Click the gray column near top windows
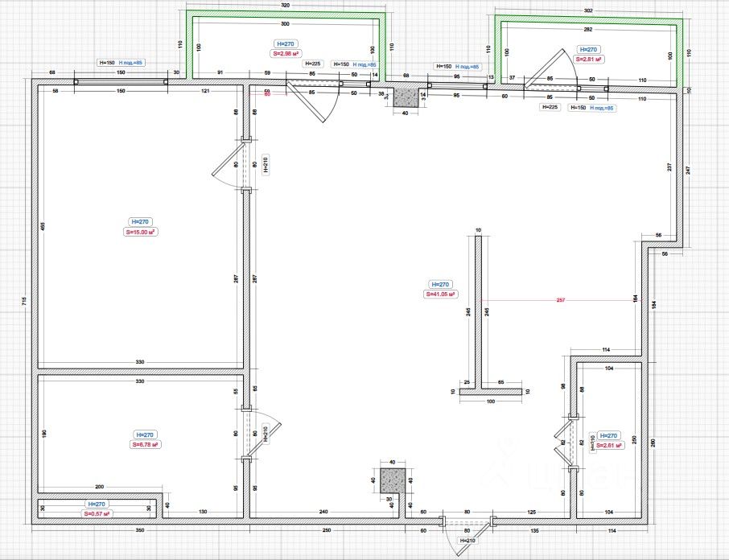Viewport: 729px width, 560px height. click(x=405, y=97)
